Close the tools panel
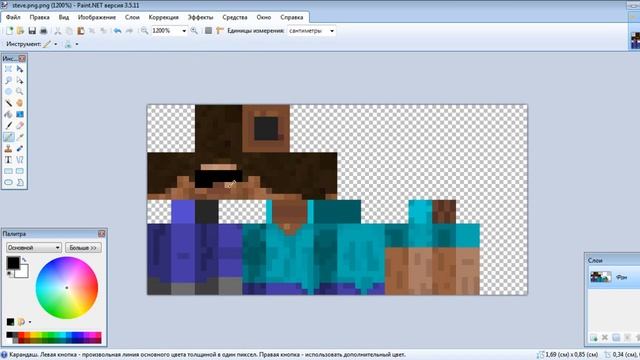The width and height of the screenshot is (640, 360). click(22, 59)
